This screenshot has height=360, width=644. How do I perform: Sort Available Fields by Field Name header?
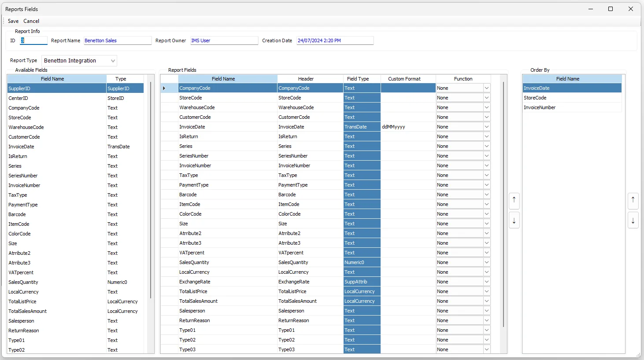tap(57, 79)
